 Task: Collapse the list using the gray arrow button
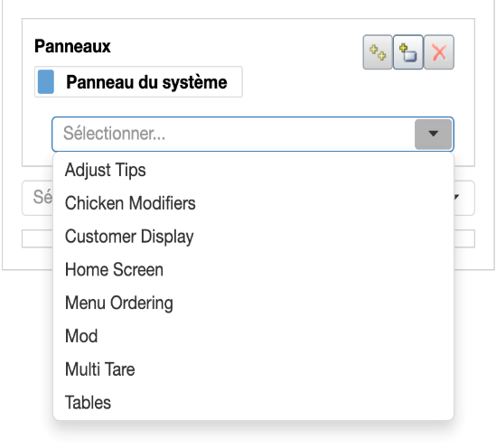(433, 134)
